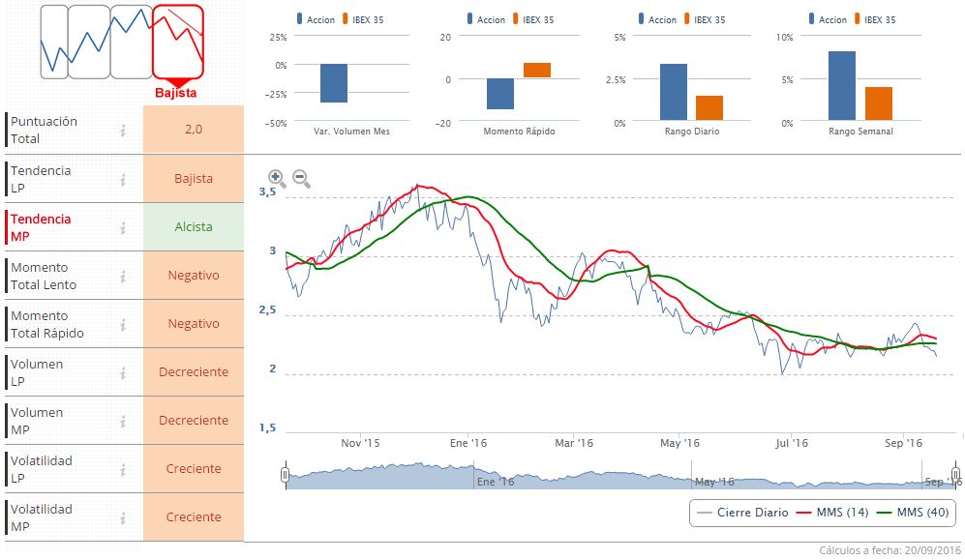This screenshot has width=965, height=560.
Task: Toggle MMS (14) series in legend
Action: click(x=832, y=512)
